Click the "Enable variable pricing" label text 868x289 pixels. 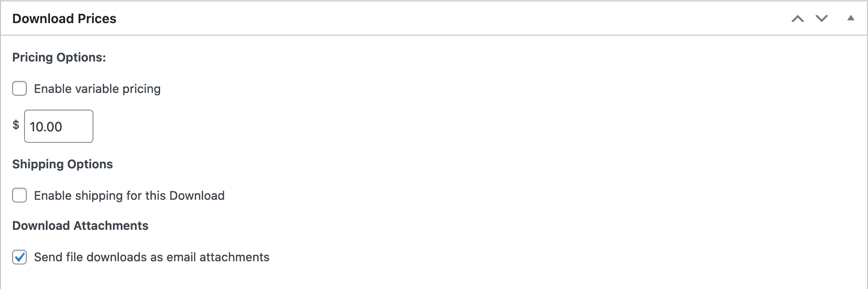(x=97, y=89)
